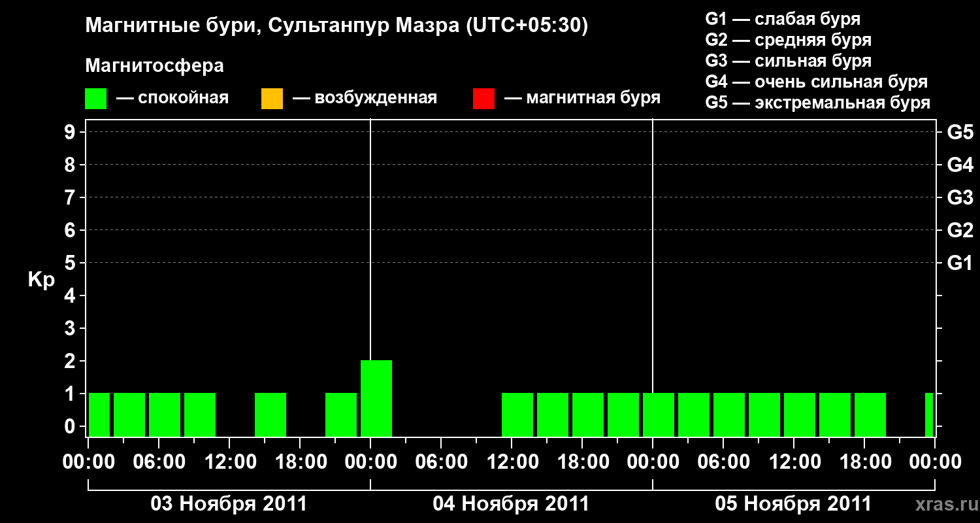This screenshot has height=523, width=980.
Task: Click the '03 Ноября 2011' date label
Action: coord(229,504)
